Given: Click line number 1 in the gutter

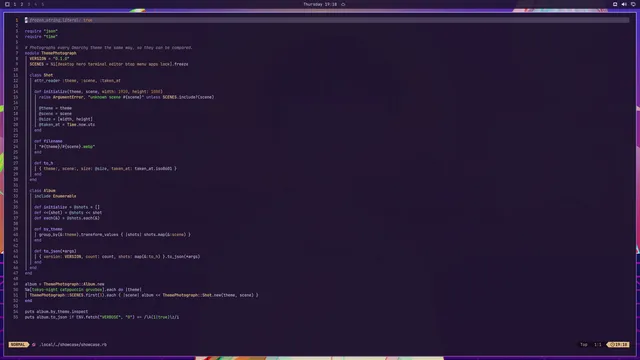Looking at the screenshot, I should (x=17, y=20).
